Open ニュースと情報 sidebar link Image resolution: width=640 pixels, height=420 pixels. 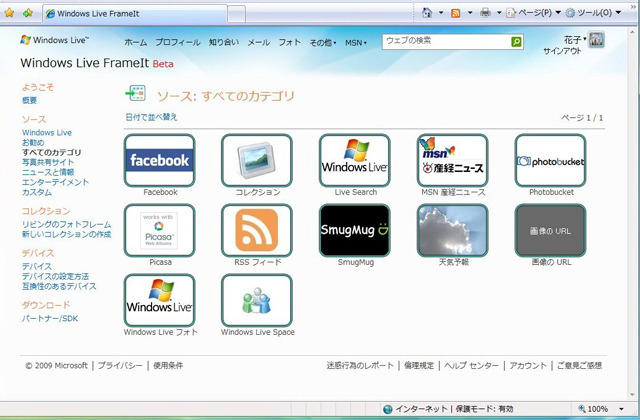pyautogui.click(x=48, y=172)
